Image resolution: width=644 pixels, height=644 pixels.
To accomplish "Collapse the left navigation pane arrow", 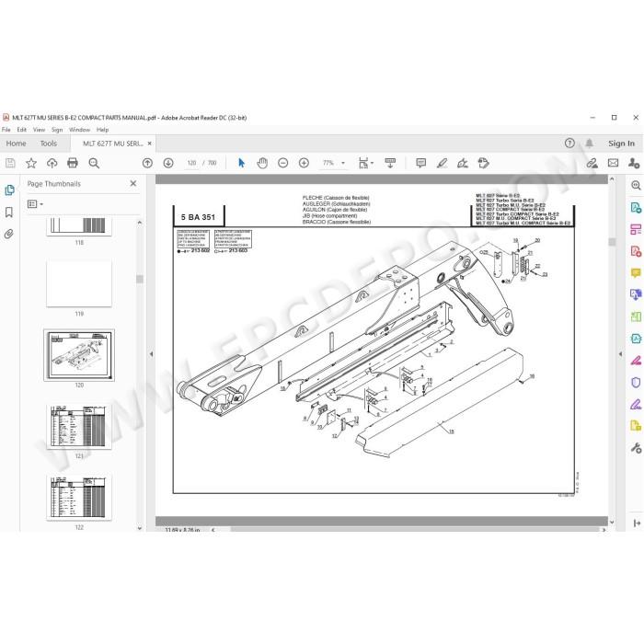I will [x=151, y=354].
